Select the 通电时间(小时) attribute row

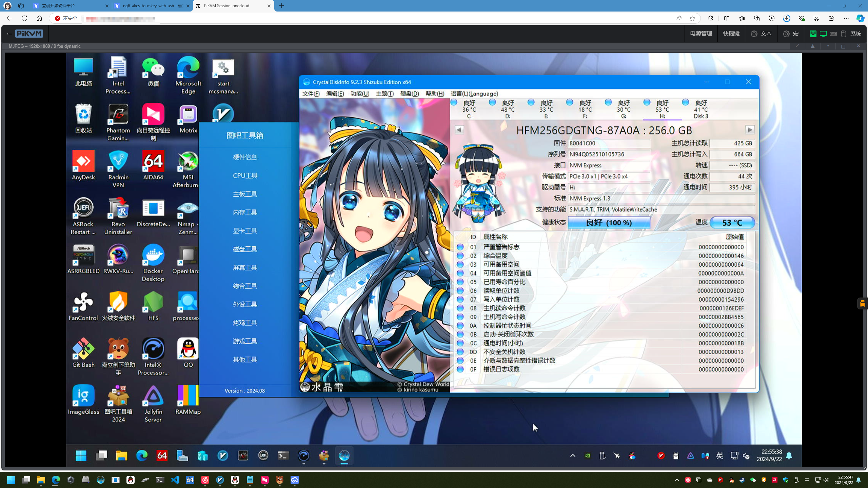[601, 343]
